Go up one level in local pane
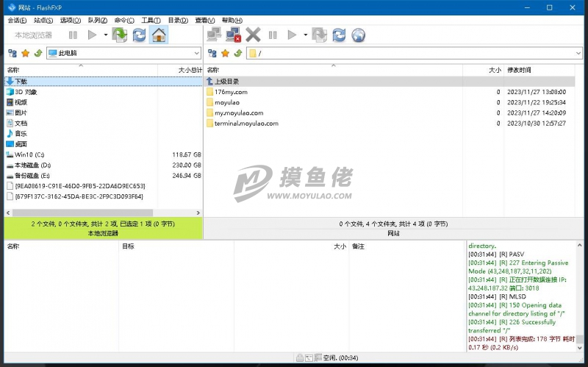This screenshot has height=367, width=588. point(38,53)
